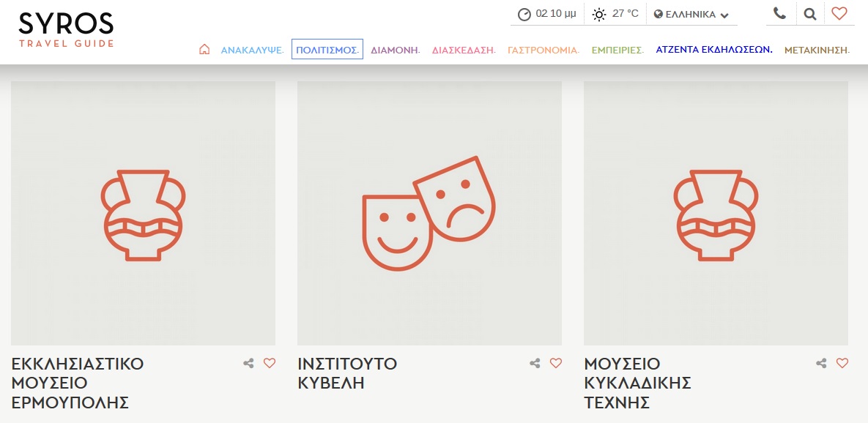Favorite Ινστιτούτο Κυβέλη with heart
The width and height of the screenshot is (868, 423).
click(555, 363)
